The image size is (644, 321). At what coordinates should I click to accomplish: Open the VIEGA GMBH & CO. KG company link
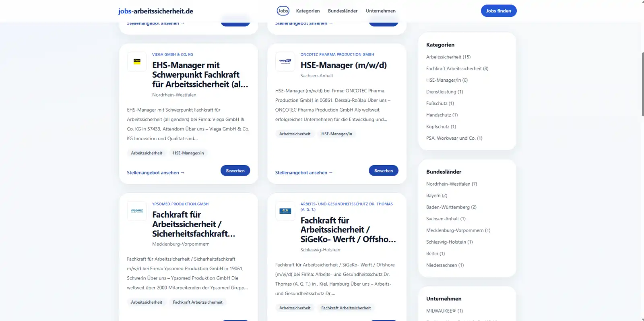pos(173,54)
